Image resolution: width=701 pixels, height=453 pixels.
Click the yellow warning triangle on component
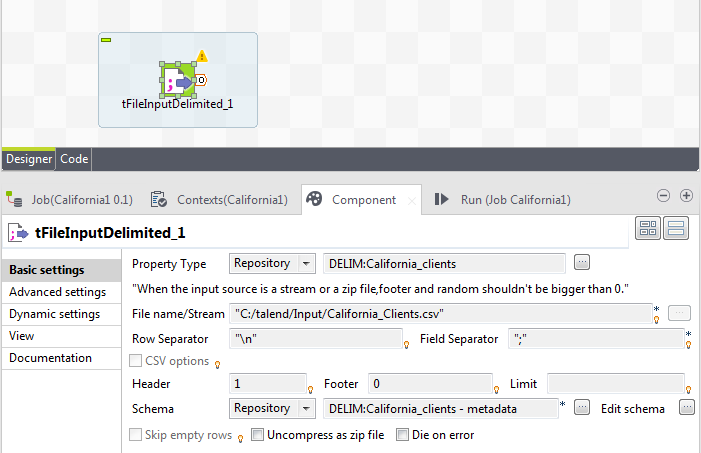(202, 56)
